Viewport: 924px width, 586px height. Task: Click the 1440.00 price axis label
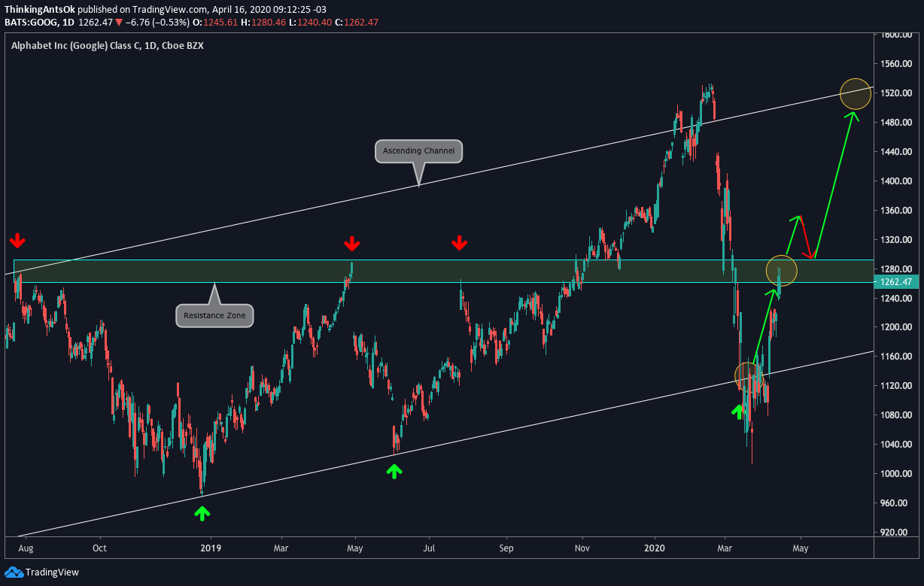896,152
